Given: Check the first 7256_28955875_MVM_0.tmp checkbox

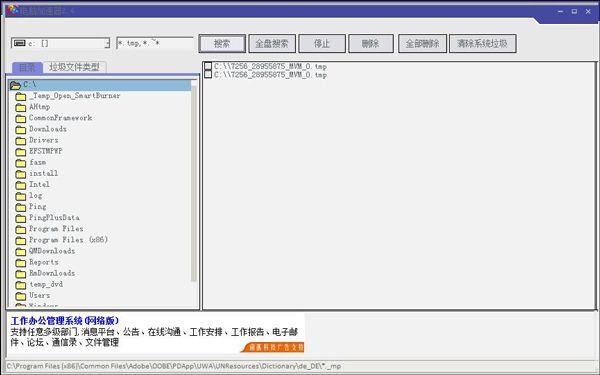Looking at the screenshot, I should click(208, 66).
